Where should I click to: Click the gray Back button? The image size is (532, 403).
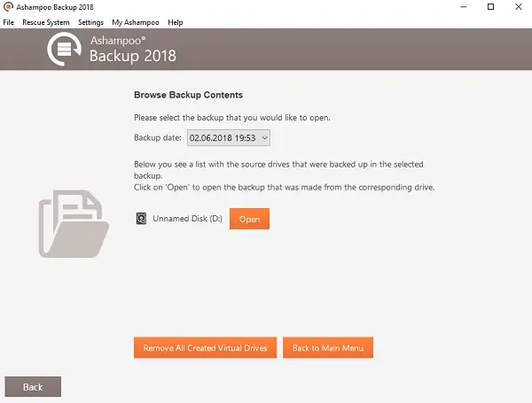pos(33,387)
